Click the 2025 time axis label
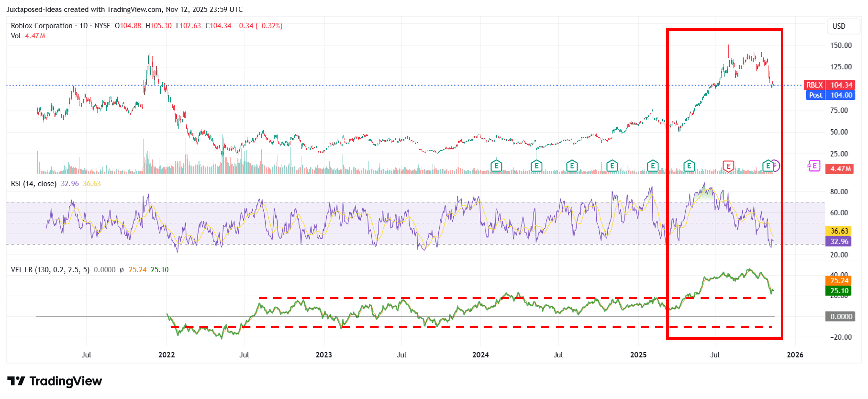 638,355
